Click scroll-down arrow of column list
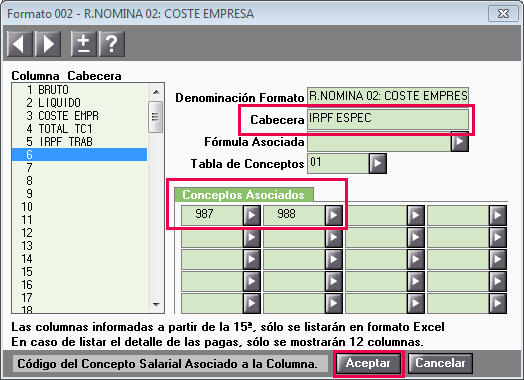 coord(156,305)
